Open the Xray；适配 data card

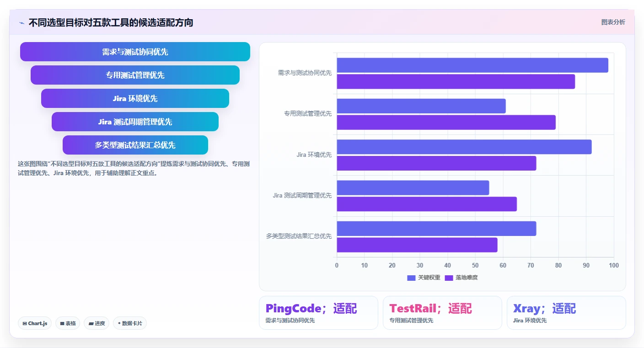[566, 313]
